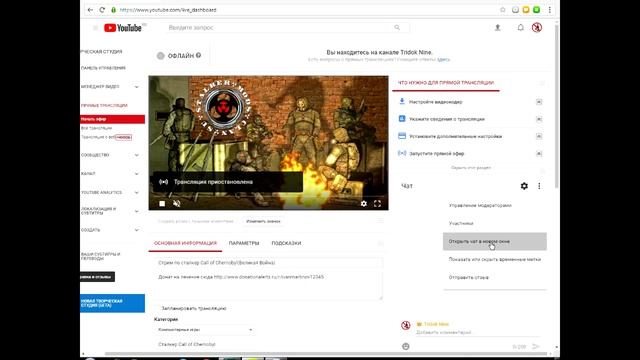Focus the chat comment input field
640x360 pixels.
click(478, 332)
